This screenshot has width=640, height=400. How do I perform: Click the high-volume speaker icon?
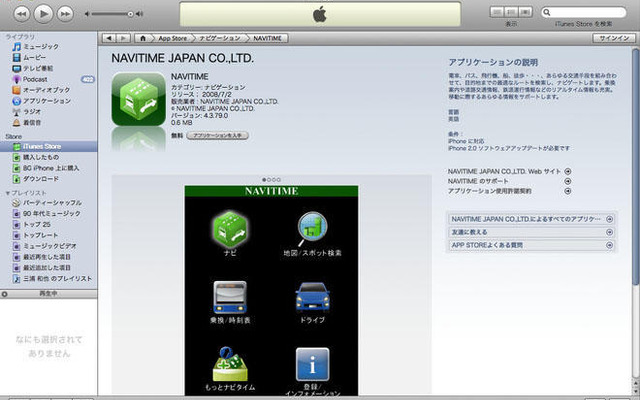(139, 14)
